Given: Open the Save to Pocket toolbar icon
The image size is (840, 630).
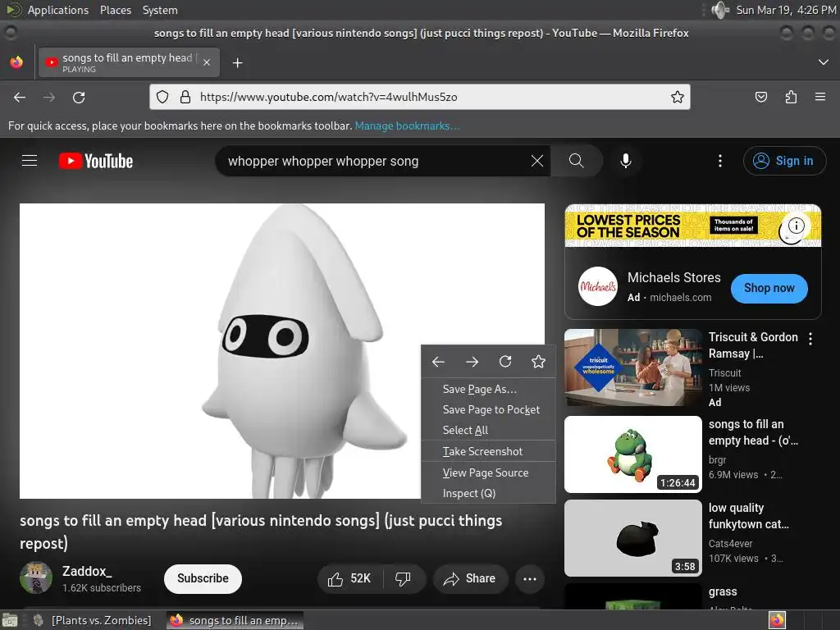Looking at the screenshot, I should [x=760, y=97].
